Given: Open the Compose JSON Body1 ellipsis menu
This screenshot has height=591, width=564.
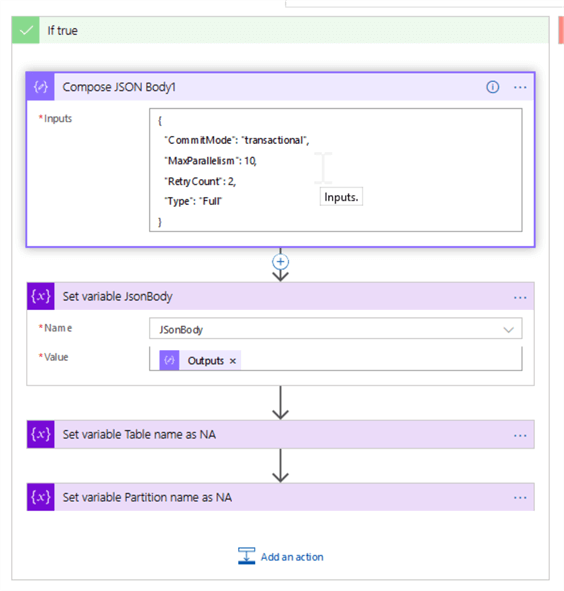Looking at the screenshot, I should (x=520, y=87).
